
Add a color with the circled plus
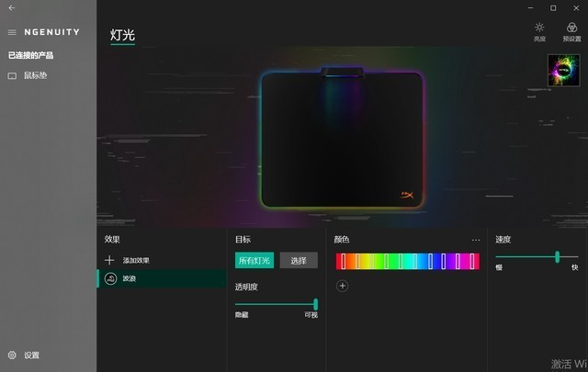coord(342,286)
